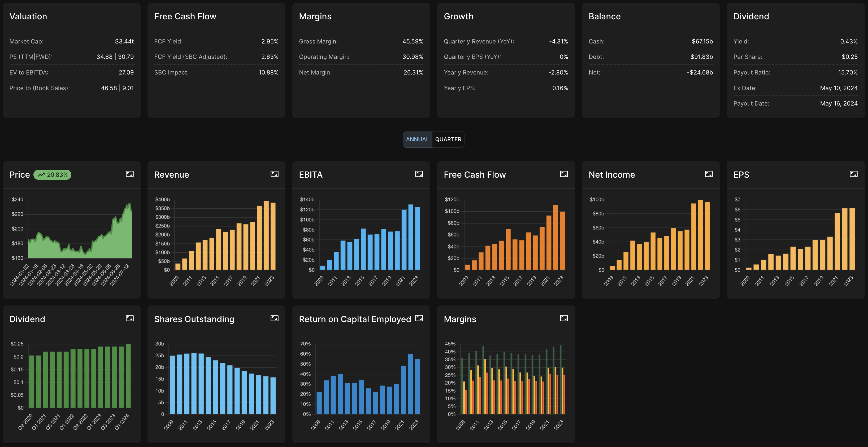Image resolution: width=868 pixels, height=447 pixels.
Task: Click the Payout Date May 16, 2024
Action: pyautogui.click(x=839, y=104)
